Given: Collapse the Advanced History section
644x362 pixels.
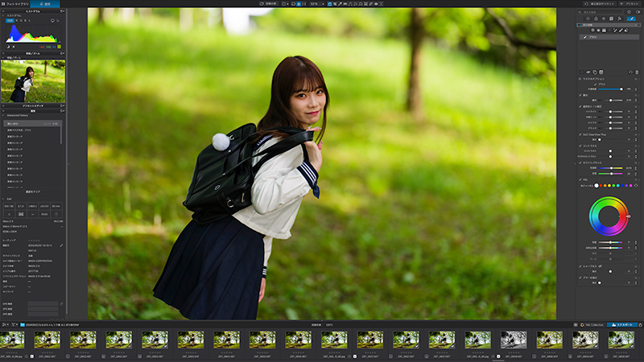Looking at the screenshot, I should (3, 115).
